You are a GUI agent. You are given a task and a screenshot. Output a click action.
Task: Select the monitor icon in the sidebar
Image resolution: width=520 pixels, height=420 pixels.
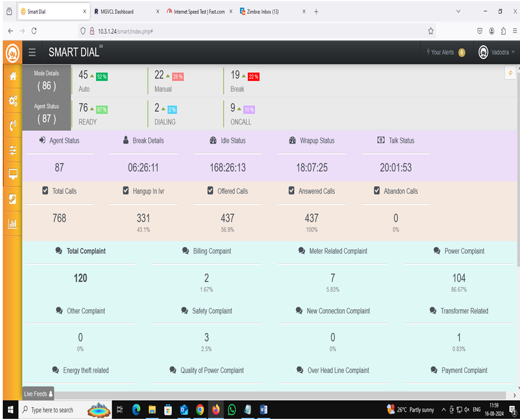[13, 175]
